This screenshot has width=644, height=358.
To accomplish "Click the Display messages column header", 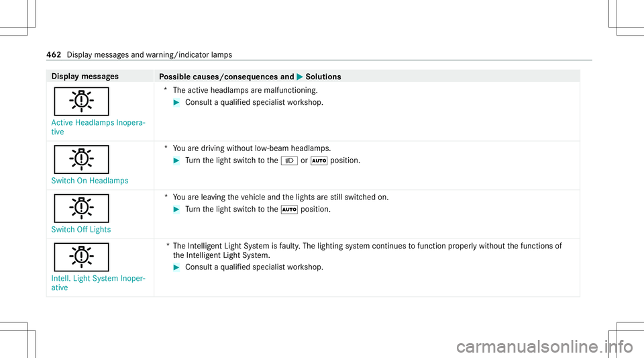I will tap(85, 77).
